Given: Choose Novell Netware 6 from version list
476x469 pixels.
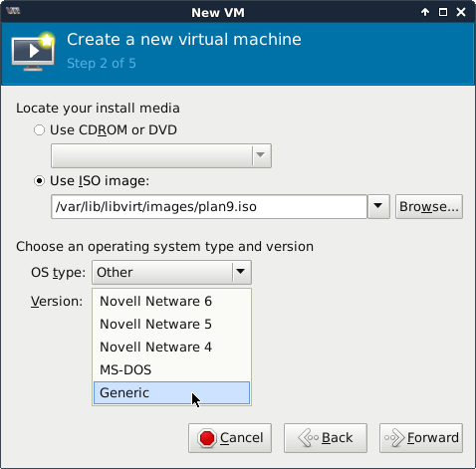Looking at the screenshot, I should [x=171, y=301].
